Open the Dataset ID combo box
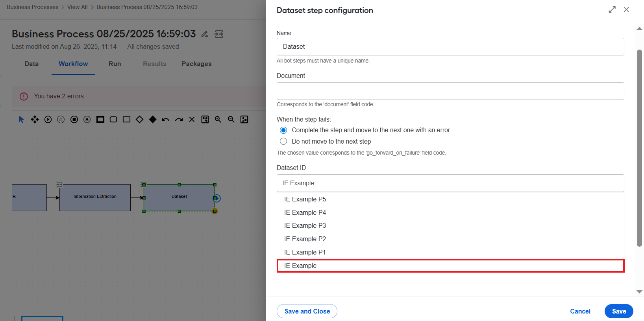644x321 pixels. [x=450, y=183]
